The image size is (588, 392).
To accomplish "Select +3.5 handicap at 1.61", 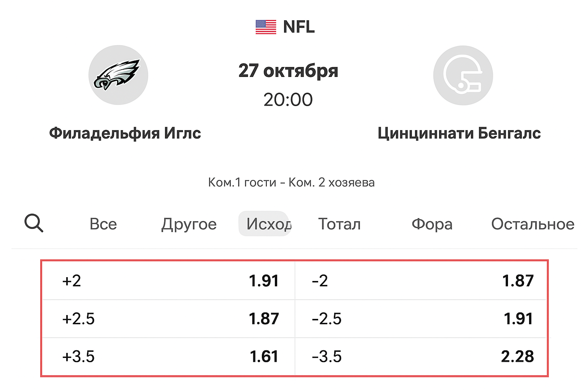I will tap(168, 356).
